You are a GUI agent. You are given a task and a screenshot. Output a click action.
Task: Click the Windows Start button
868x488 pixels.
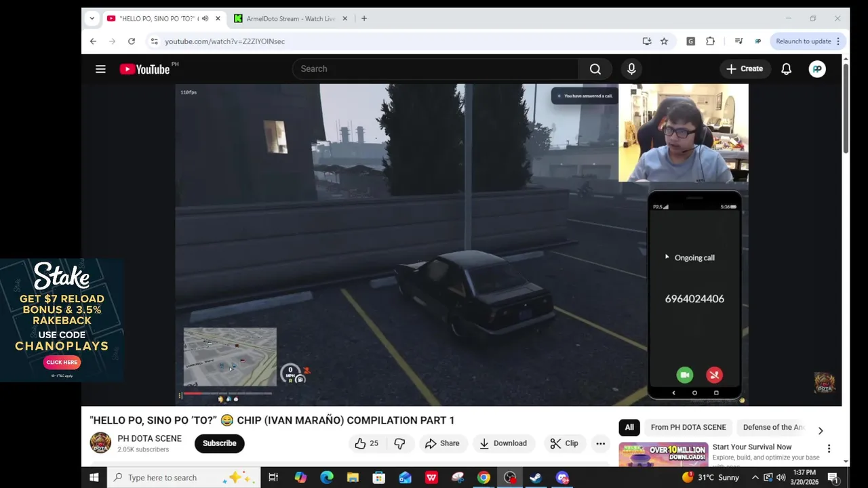94,478
